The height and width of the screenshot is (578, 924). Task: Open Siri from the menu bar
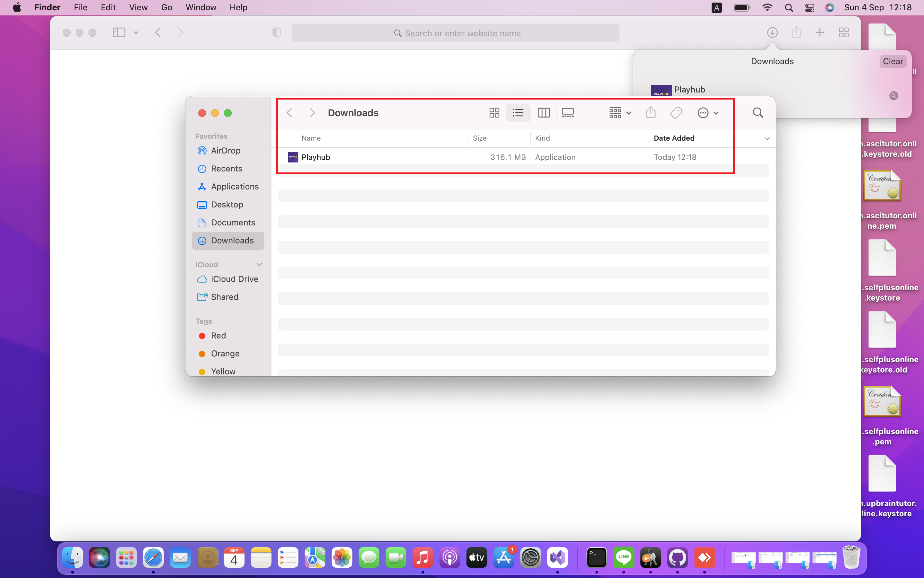click(x=829, y=8)
